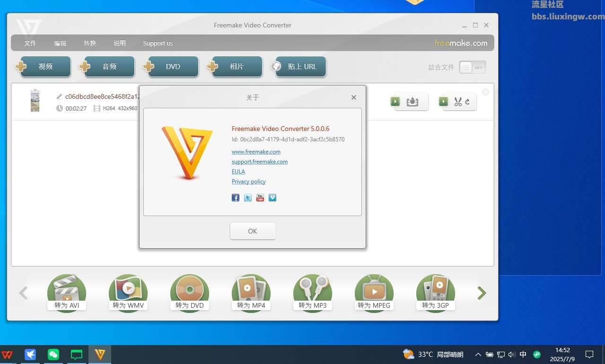Open the 文件 menu

click(30, 43)
